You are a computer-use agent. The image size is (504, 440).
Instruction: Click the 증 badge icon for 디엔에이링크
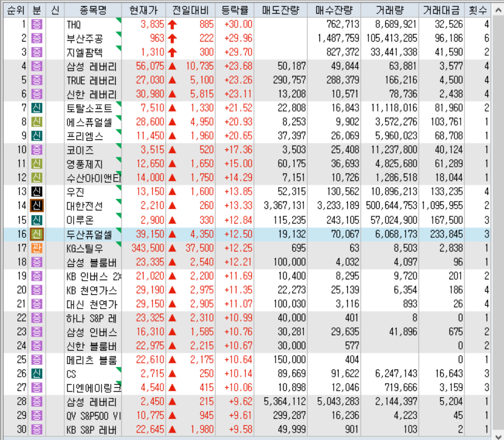tap(37, 388)
